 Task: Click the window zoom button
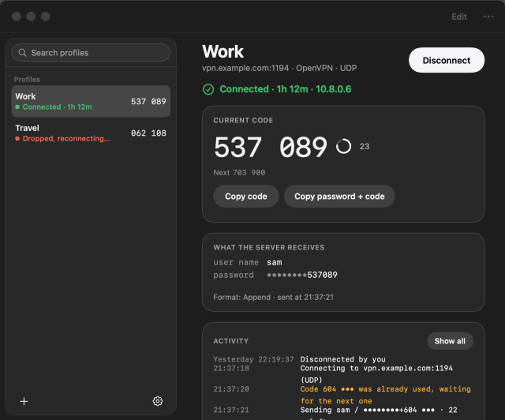(x=46, y=17)
